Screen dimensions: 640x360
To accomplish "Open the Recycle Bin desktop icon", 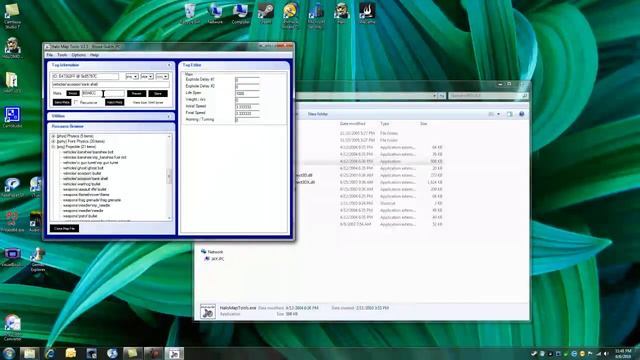I will (190, 13).
